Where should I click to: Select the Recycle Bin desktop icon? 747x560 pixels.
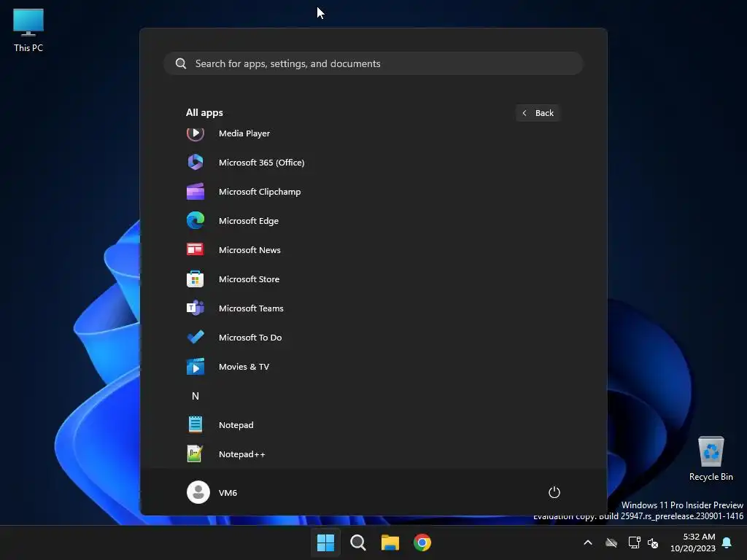[711, 459]
